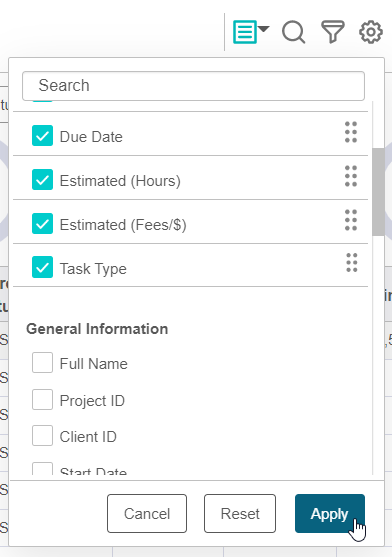Click the drag handle beside Due Date
392x557 pixels.
[351, 132]
